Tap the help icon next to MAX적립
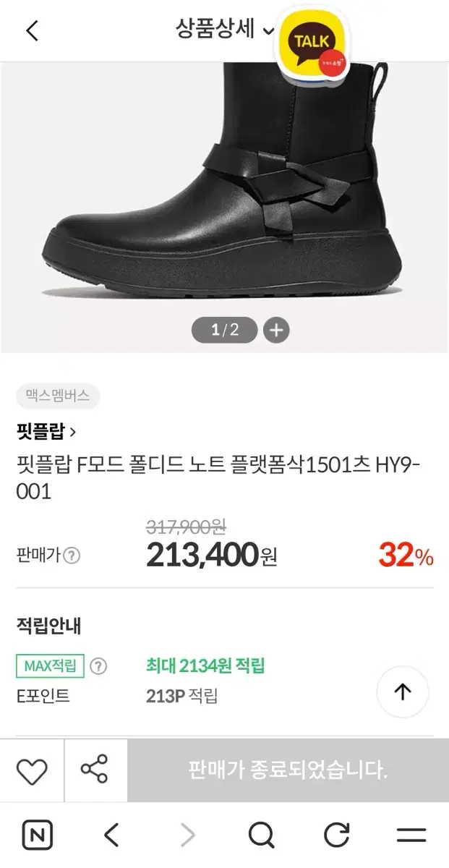Screen dimensions: 449x868 [98, 666]
